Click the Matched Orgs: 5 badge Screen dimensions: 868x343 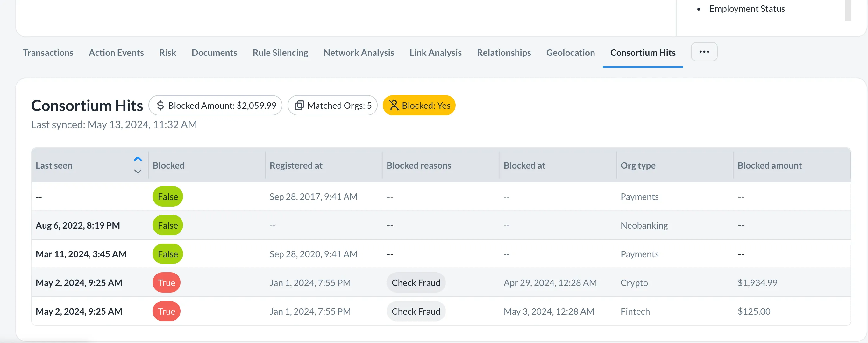pos(332,105)
